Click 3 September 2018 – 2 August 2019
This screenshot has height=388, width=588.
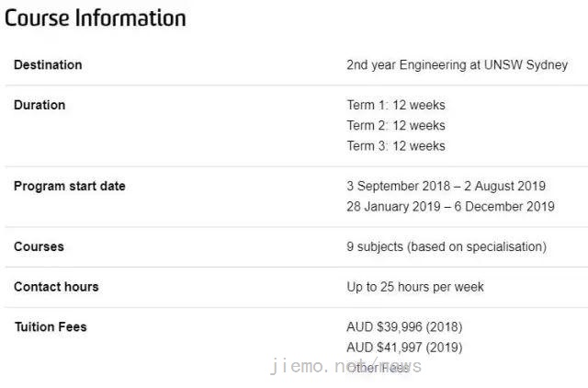pos(446,186)
